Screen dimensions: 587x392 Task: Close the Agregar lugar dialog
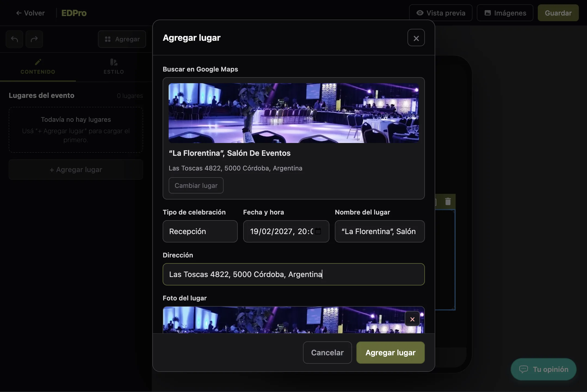coord(416,38)
